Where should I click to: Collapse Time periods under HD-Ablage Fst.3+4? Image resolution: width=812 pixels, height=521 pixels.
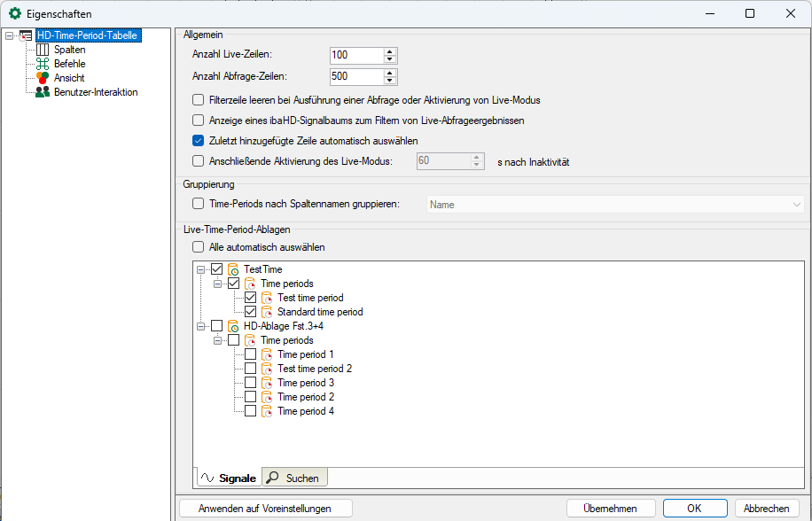click(x=217, y=340)
